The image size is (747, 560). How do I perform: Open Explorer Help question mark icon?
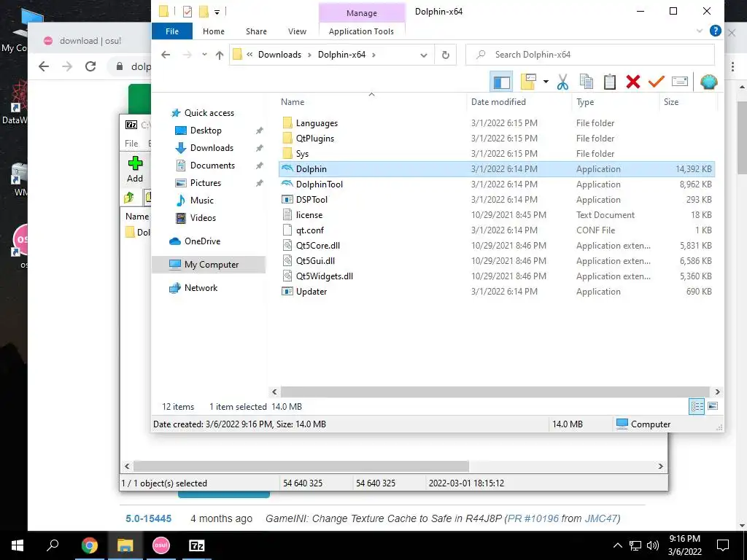pos(715,31)
